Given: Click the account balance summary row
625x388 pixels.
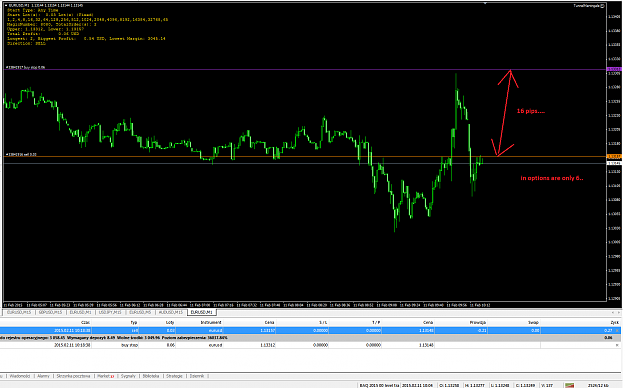Looking at the screenshot, I should [x=311, y=338].
